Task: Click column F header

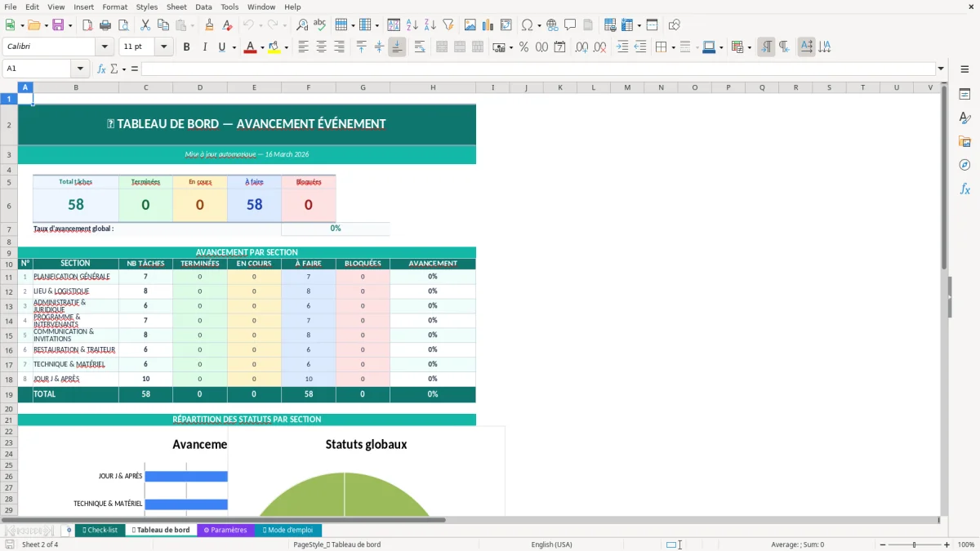Action: pyautogui.click(x=308, y=87)
